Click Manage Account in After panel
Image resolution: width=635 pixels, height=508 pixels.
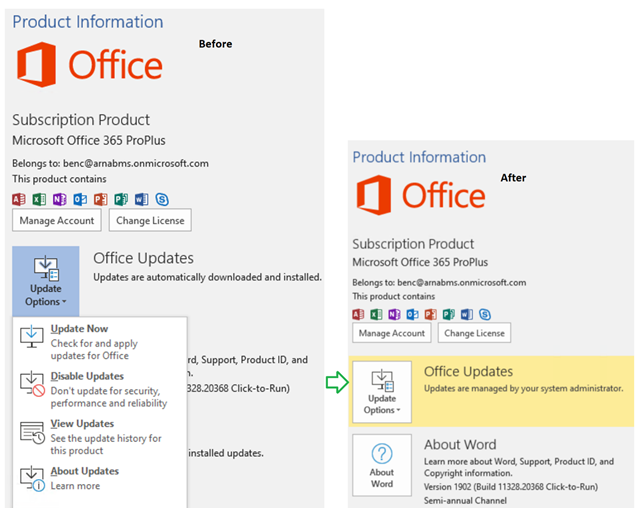tap(392, 333)
